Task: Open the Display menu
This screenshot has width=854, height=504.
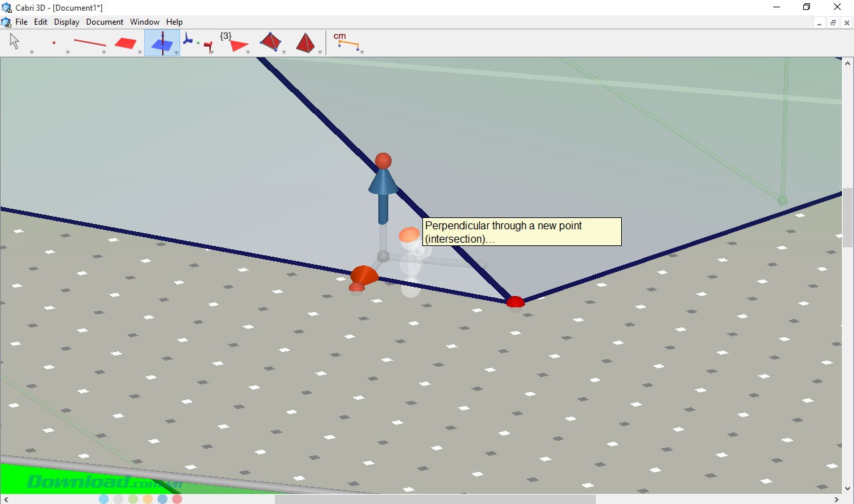Action: [67, 22]
